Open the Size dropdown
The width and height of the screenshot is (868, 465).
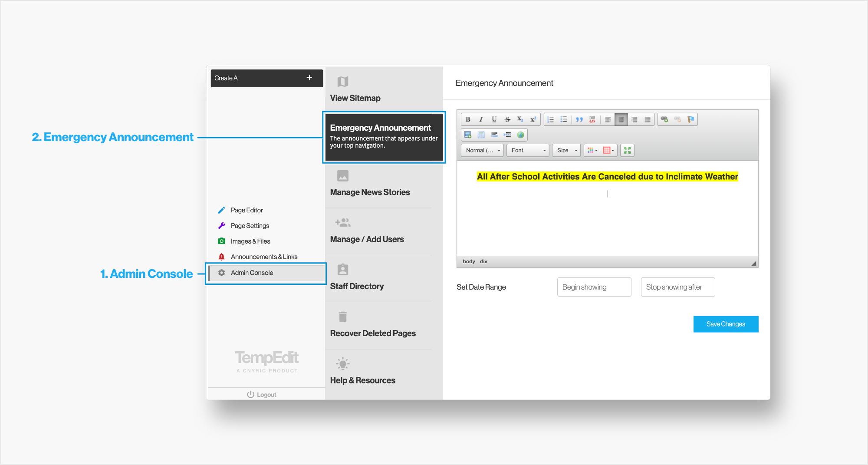point(566,150)
